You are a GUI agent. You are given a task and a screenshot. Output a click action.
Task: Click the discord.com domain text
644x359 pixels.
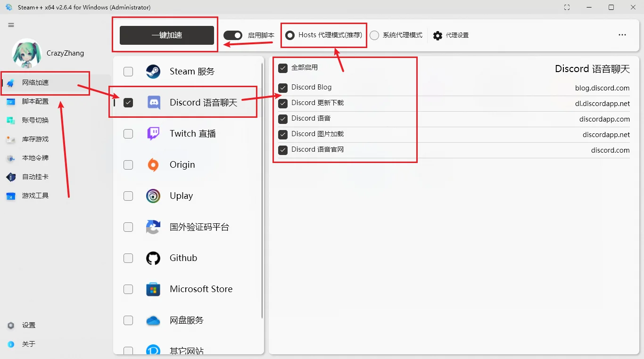(x=611, y=150)
